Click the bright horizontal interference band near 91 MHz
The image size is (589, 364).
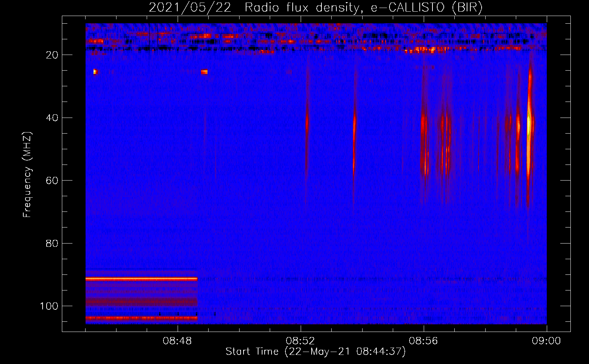[142, 279]
